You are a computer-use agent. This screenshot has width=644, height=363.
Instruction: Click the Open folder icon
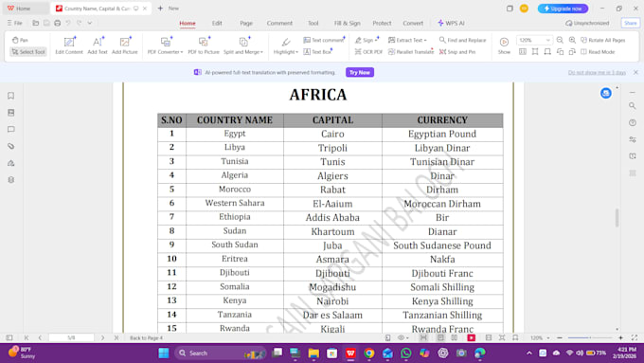tap(36, 23)
